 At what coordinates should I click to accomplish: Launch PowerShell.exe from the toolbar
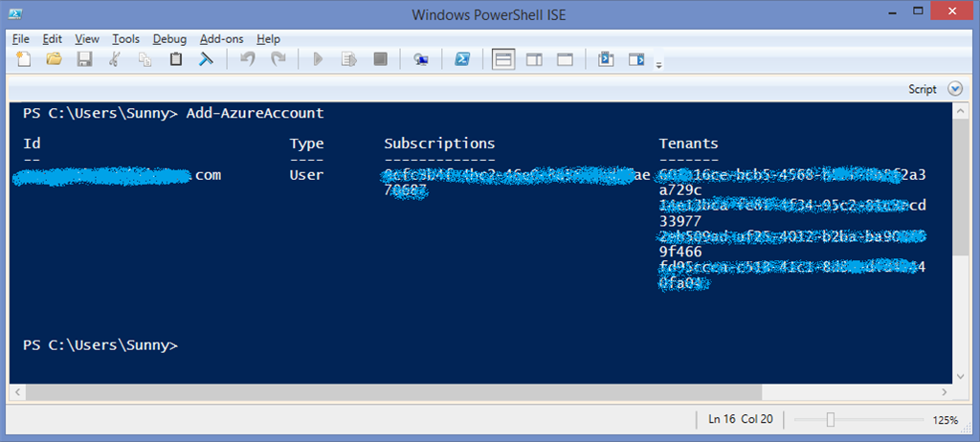click(460, 59)
